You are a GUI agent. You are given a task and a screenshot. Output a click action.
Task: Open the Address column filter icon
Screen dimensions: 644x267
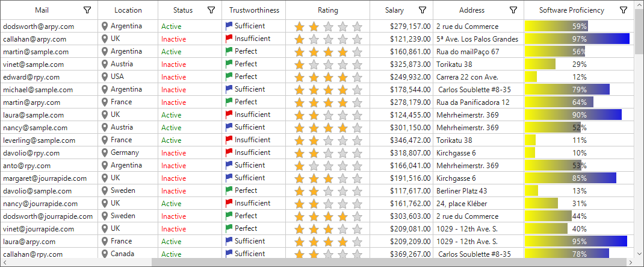click(513, 10)
